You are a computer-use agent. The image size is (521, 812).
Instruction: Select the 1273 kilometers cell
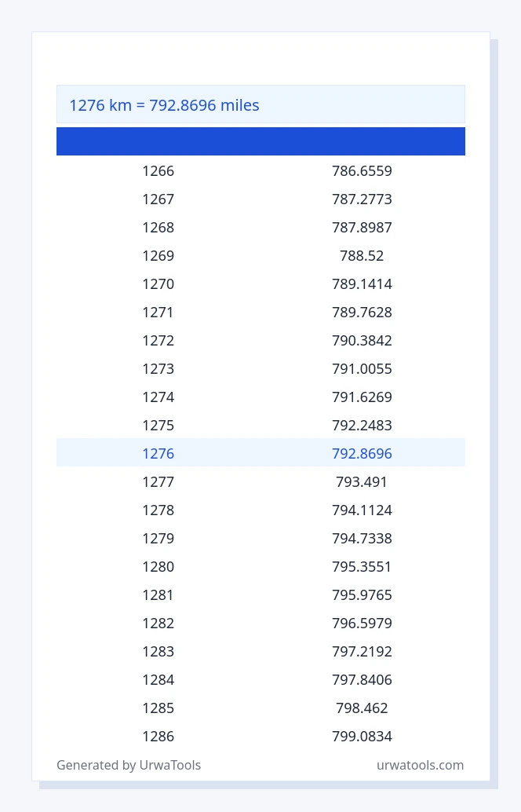tap(158, 369)
